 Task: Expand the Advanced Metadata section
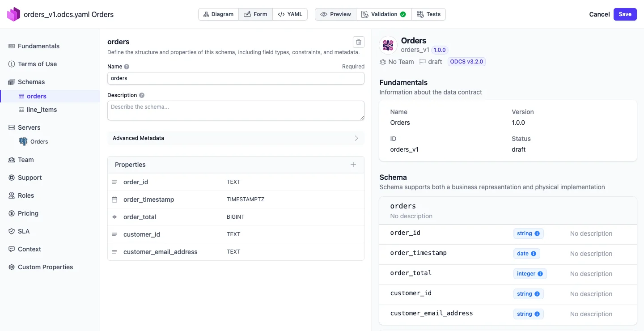click(236, 138)
